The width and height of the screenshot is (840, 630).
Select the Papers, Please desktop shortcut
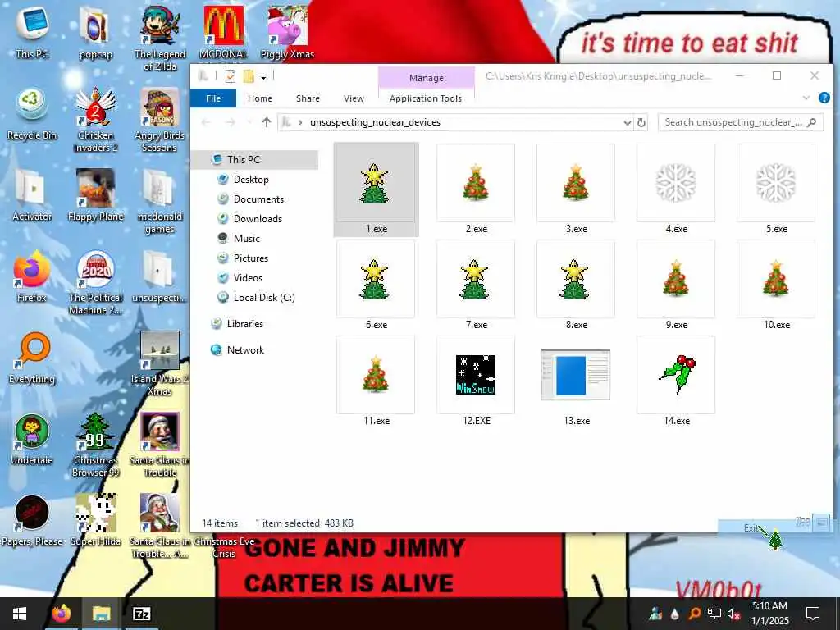(32, 521)
